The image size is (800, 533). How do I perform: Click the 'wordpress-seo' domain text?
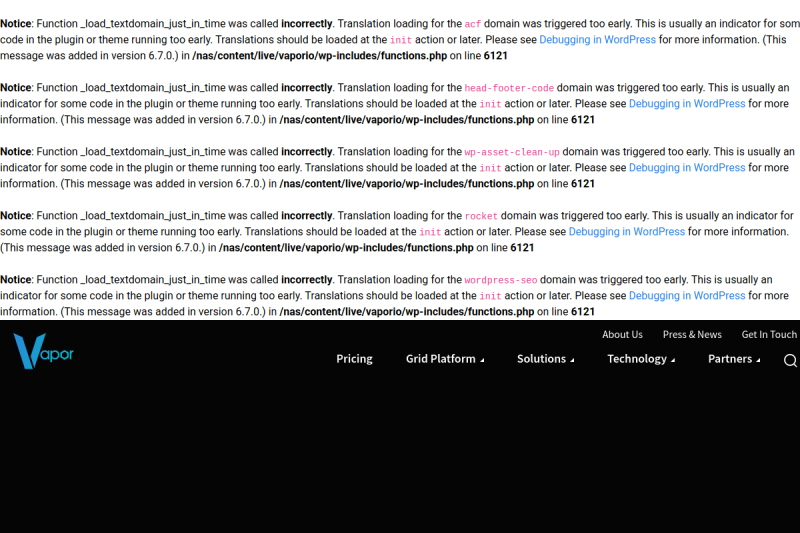click(x=501, y=280)
